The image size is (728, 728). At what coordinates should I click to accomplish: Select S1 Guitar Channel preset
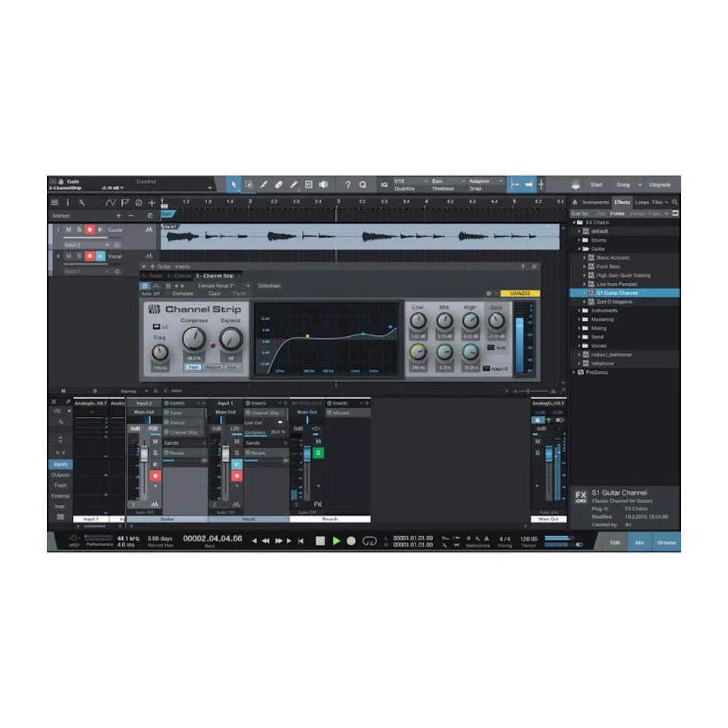pos(624,293)
